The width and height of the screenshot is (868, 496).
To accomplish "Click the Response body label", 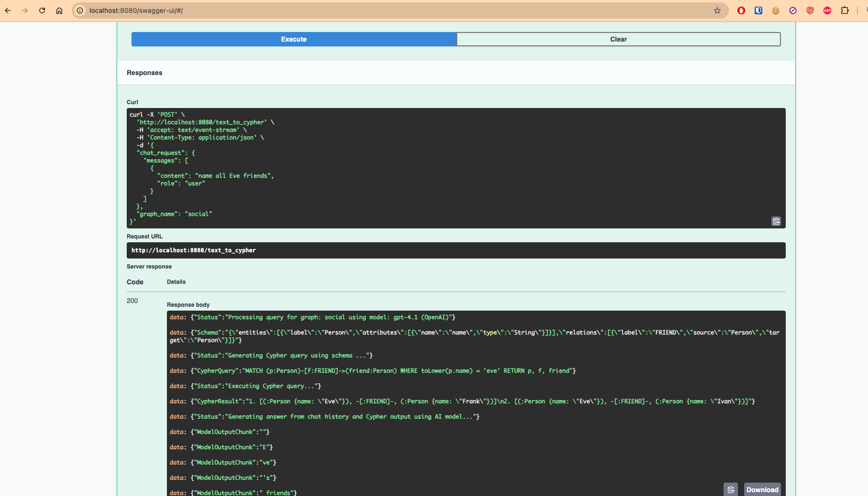I will point(188,305).
